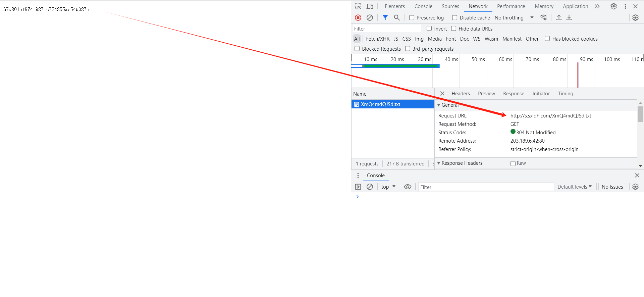Select the Initiator tab
This screenshot has width=644, height=297.
[x=541, y=94]
